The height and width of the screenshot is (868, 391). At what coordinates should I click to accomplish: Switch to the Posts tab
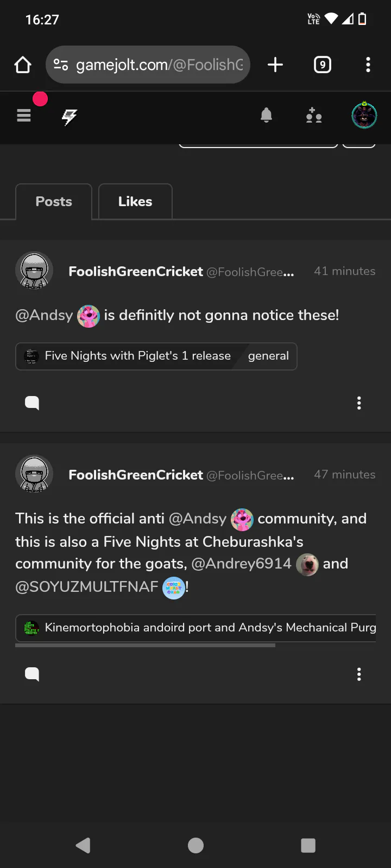[x=54, y=202]
